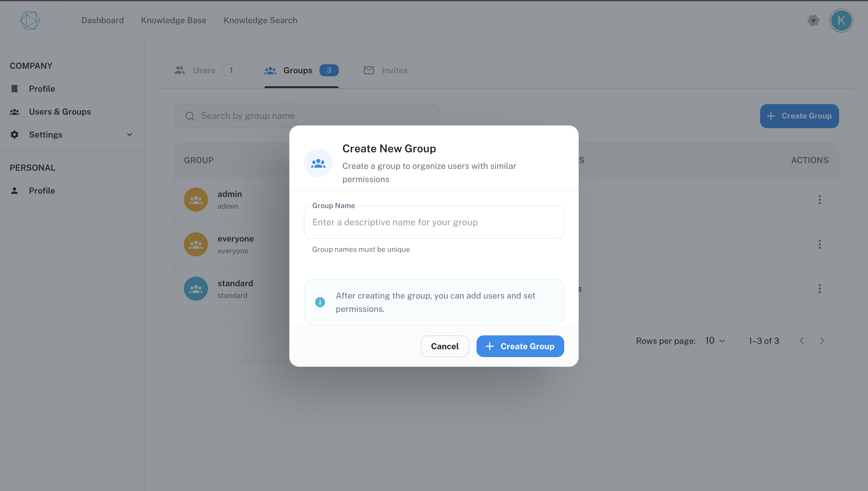Select the Users & Groups sidebar icon
Viewport: 868px width, 491px height.
click(14, 112)
